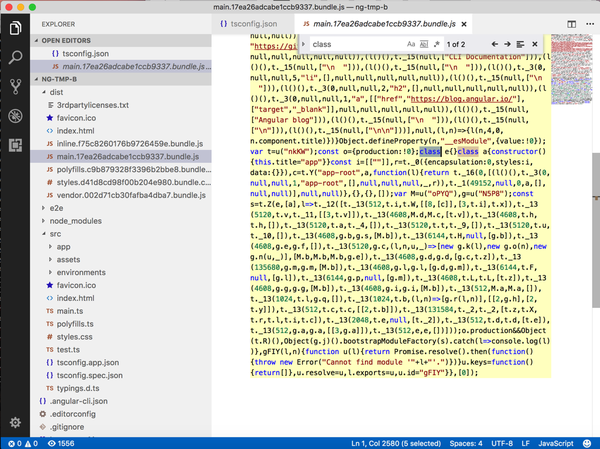Open vendor bundle.js file in explorer
The width and height of the screenshot is (600, 449).
click(x=131, y=195)
